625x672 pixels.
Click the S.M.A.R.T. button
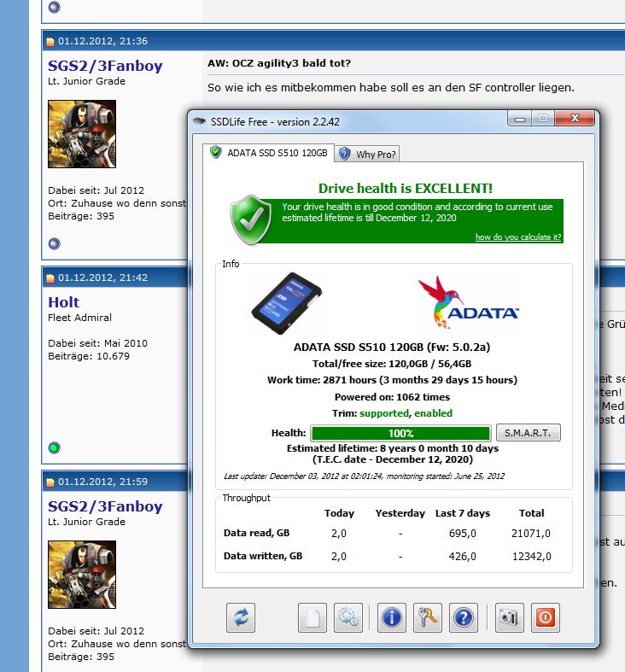click(x=529, y=433)
